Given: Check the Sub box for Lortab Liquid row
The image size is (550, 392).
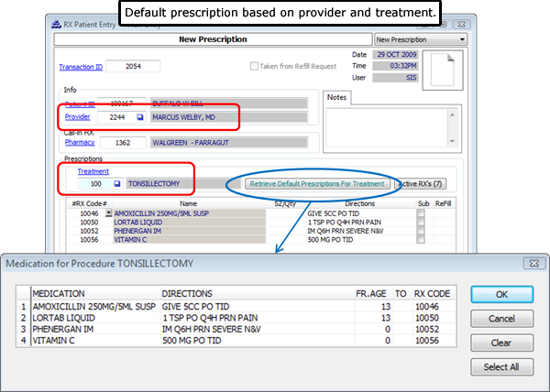Looking at the screenshot, I should point(421,223).
